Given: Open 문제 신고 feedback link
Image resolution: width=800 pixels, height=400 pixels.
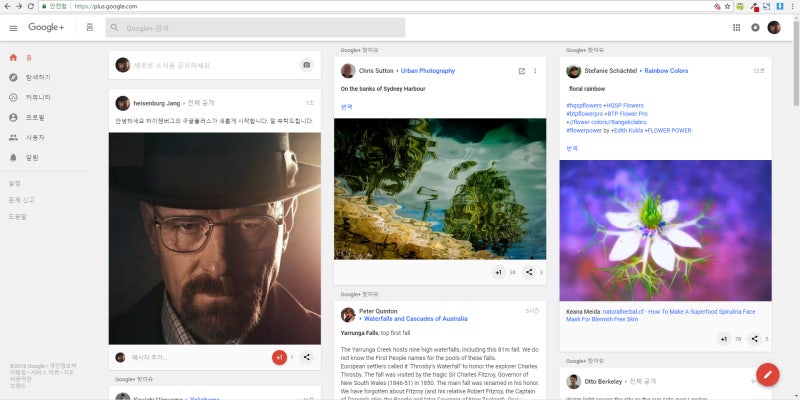Looking at the screenshot, I should [21, 200].
